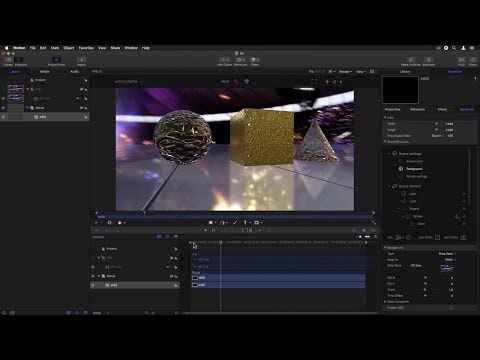Image resolution: width=480 pixels, height=360 pixels.
Task: Collapse the Group layer in Layers list
Action: [x=28, y=108]
